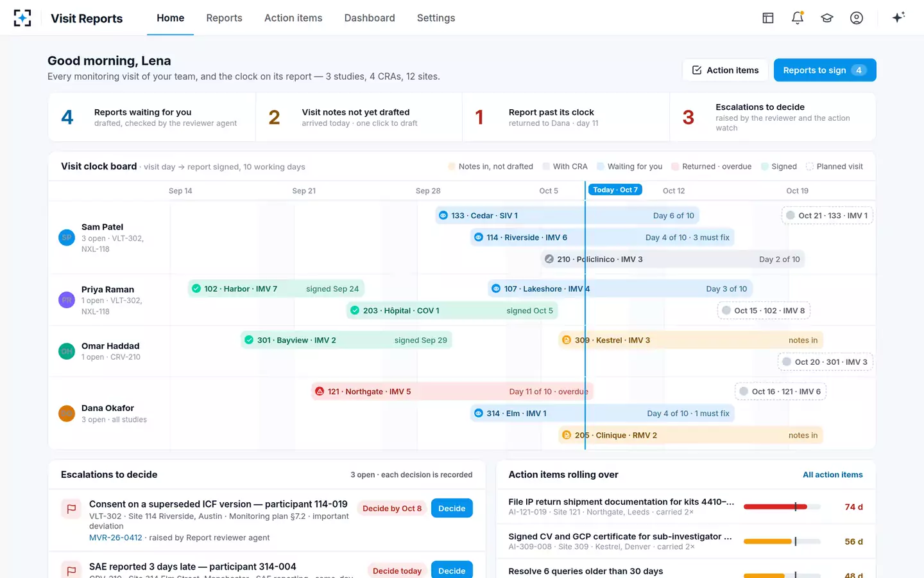Click Dana Okafor's avatar
This screenshot has width=924, height=578.
[67, 414]
